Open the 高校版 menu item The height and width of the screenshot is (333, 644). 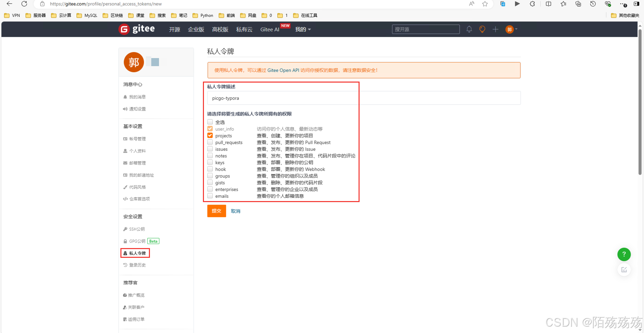tap(220, 30)
